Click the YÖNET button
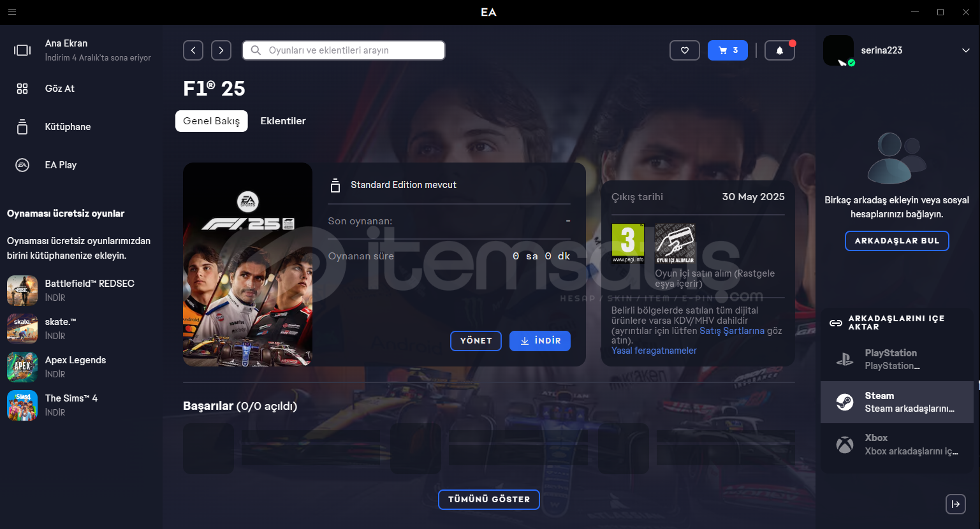This screenshot has width=980, height=529. (476, 341)
